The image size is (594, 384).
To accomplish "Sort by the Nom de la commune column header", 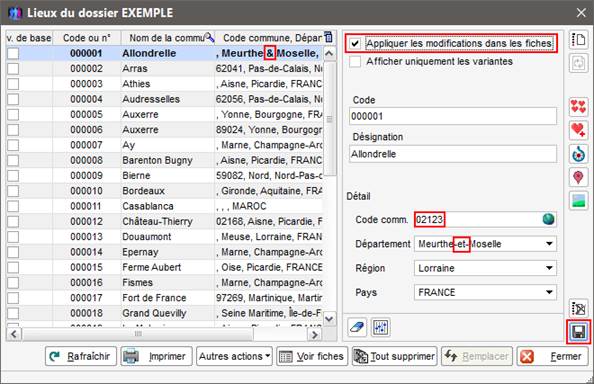I will pos(168,38).
